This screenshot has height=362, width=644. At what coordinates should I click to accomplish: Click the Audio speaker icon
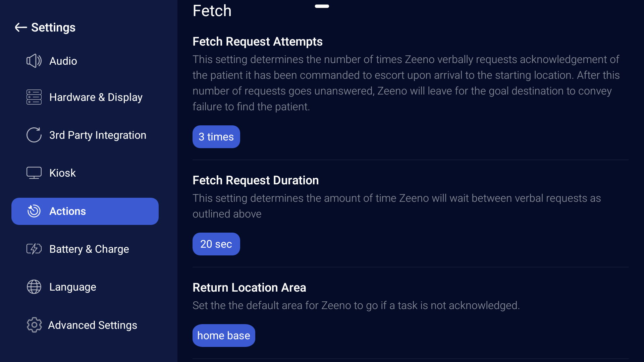coord(34,61)
